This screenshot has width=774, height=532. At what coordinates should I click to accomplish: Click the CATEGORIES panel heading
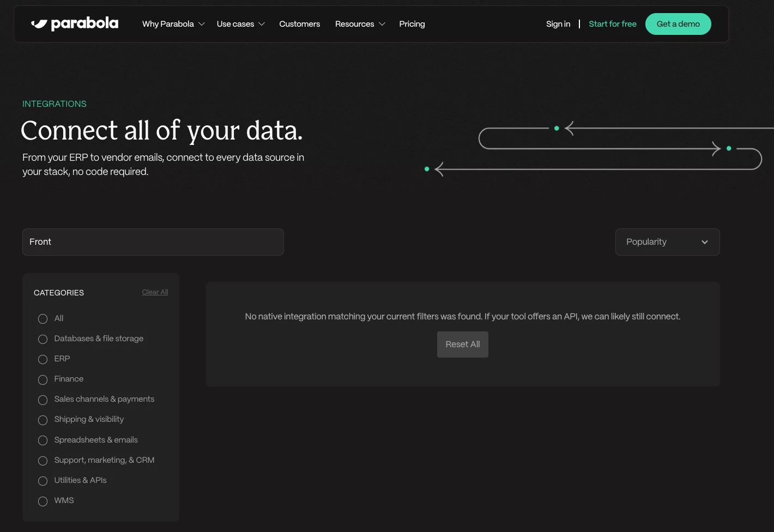[x=59, y=293]
